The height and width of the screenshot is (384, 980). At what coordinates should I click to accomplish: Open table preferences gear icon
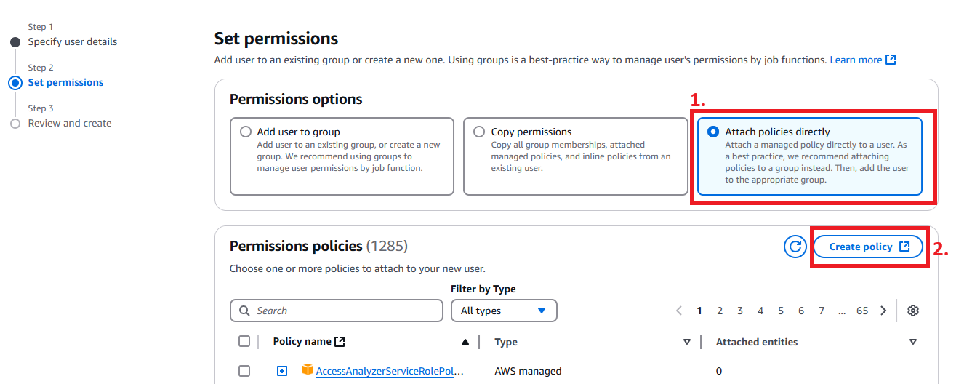[x=913, y=311]
